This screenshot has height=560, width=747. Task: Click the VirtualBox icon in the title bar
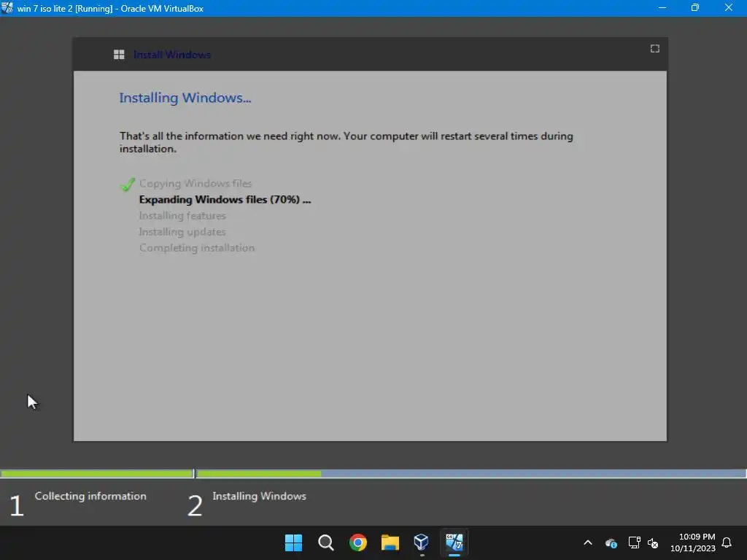[7, 7]
